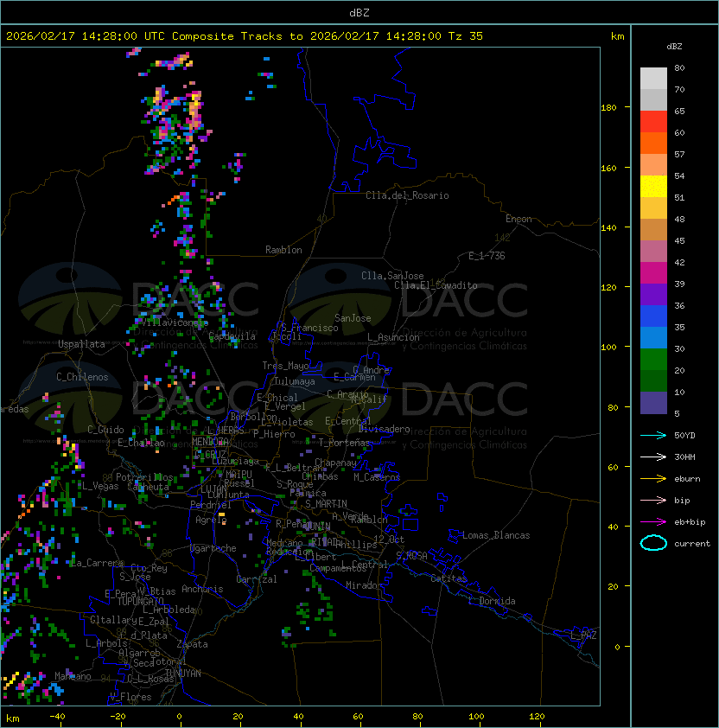The height and width of the screenshot is (728, 719).
Task: Click the 'Encon' map label
Action: point(519,219)
